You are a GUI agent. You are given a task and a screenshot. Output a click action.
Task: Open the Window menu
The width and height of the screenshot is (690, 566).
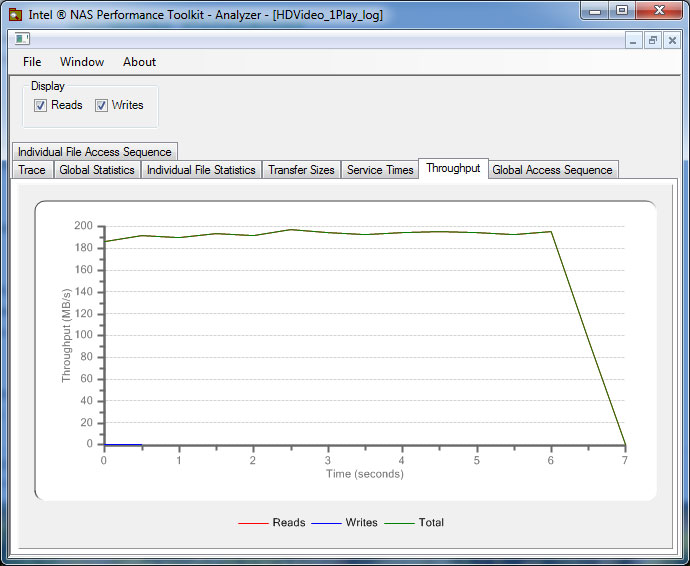click(82, 62)
